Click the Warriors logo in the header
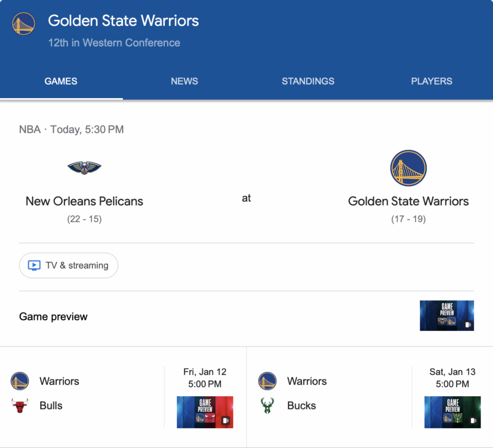Image resolution: width=493 pixels, height=448 pixels. (x=23, y=23)
